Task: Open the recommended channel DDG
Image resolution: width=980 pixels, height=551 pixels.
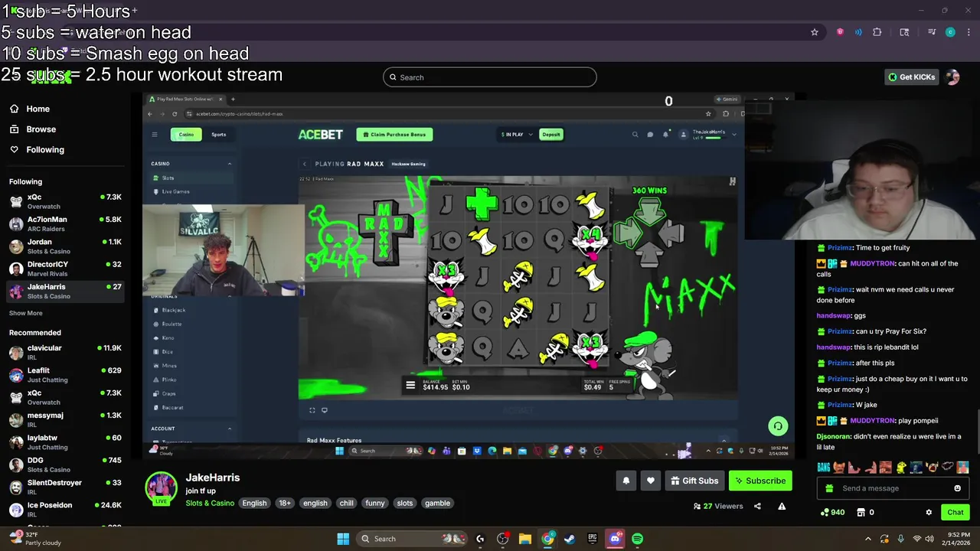Action: (65, 465)
